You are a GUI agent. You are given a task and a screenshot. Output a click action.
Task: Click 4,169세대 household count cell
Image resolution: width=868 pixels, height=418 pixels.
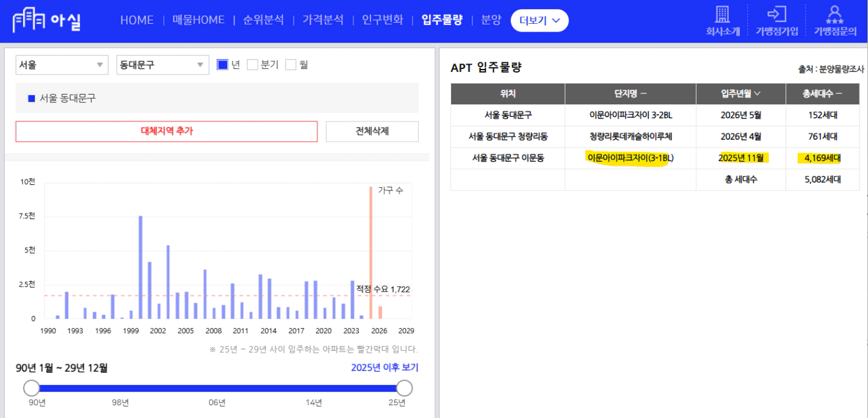click(x=822, y=158)
